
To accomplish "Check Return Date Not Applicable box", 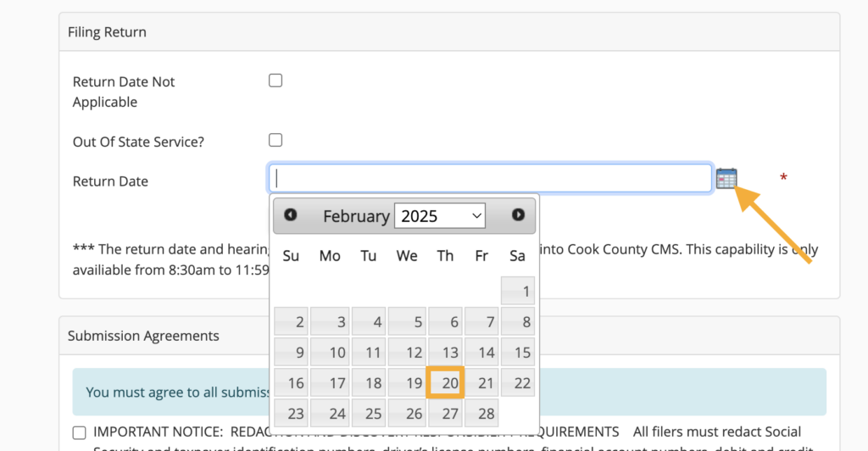I will coord(275,81).
